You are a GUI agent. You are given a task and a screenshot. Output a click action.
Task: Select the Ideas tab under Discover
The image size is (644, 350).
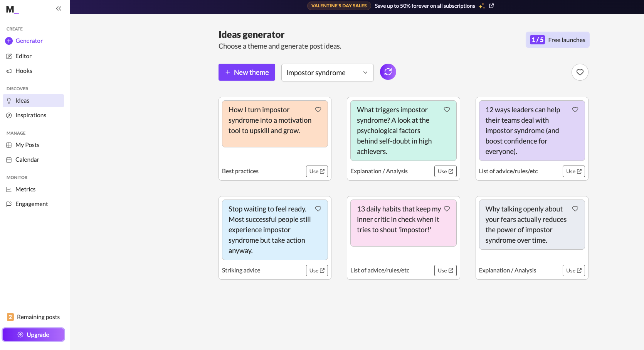point(22,100)
